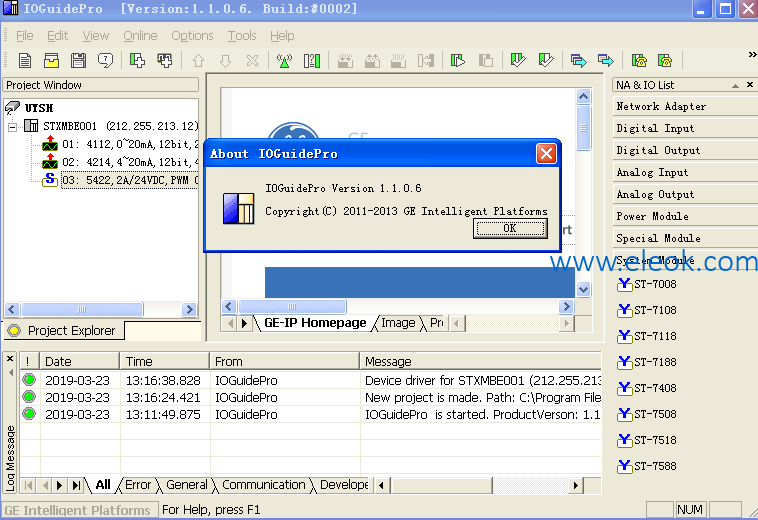The width and height of the screenshot is (758, 520).
Task: Open the Online menu
Action: point(140,36)
